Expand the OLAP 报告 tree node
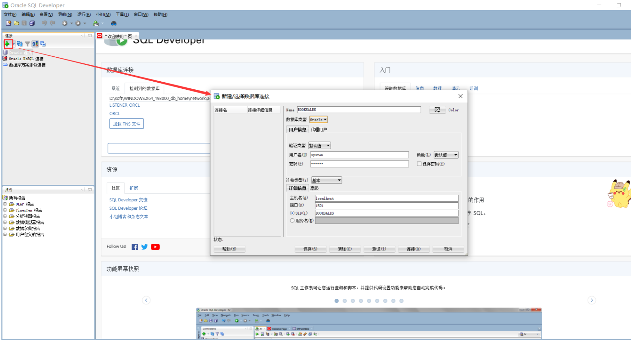The image size is (644, 347). 5,204
